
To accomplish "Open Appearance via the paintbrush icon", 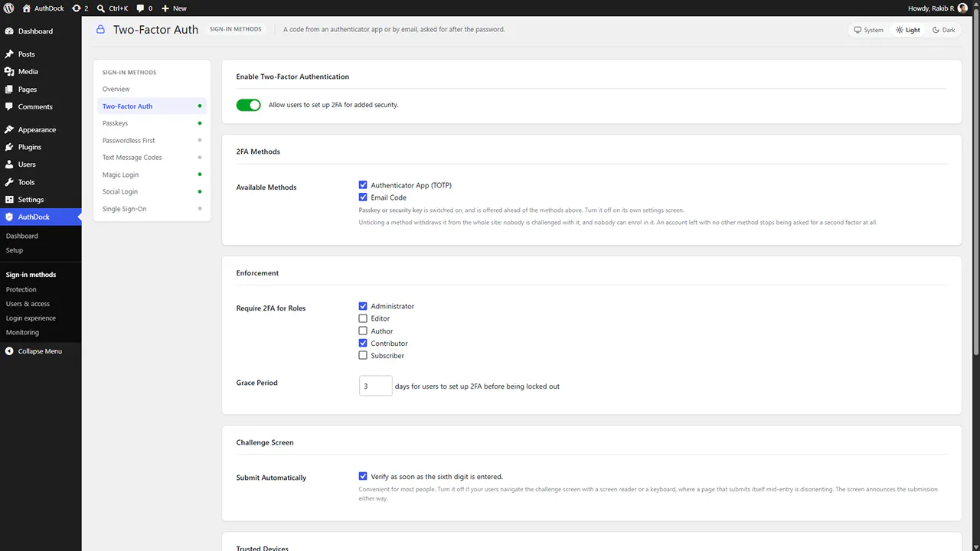I will click(9, 129).
